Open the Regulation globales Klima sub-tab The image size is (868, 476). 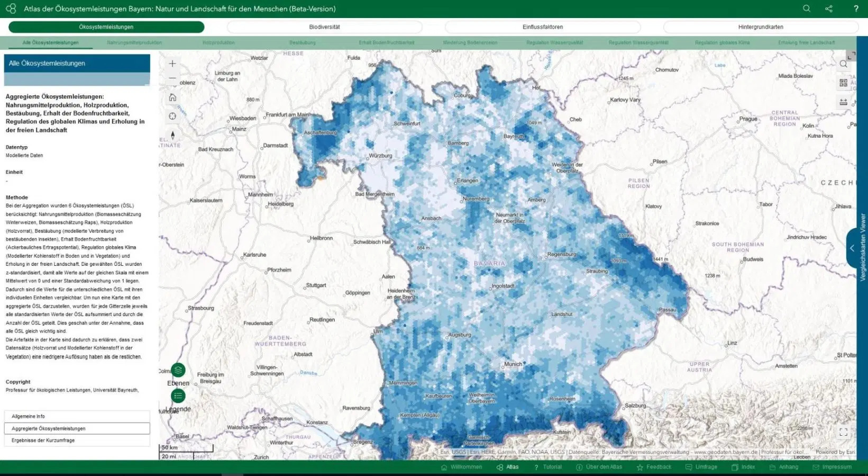point(723,42)
